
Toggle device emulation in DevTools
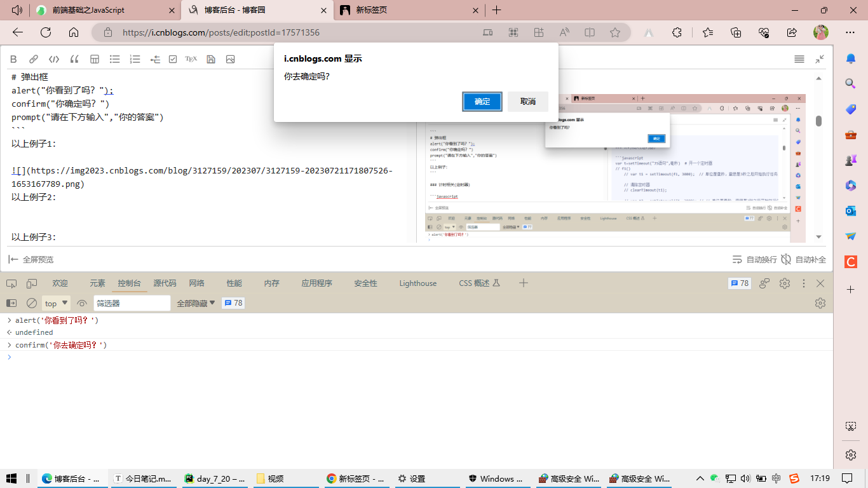pos(32,283)
